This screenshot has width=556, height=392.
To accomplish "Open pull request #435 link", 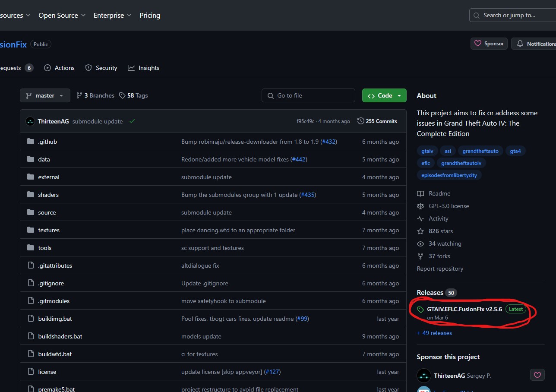I will pyautogui.click(x=308, y=195).
